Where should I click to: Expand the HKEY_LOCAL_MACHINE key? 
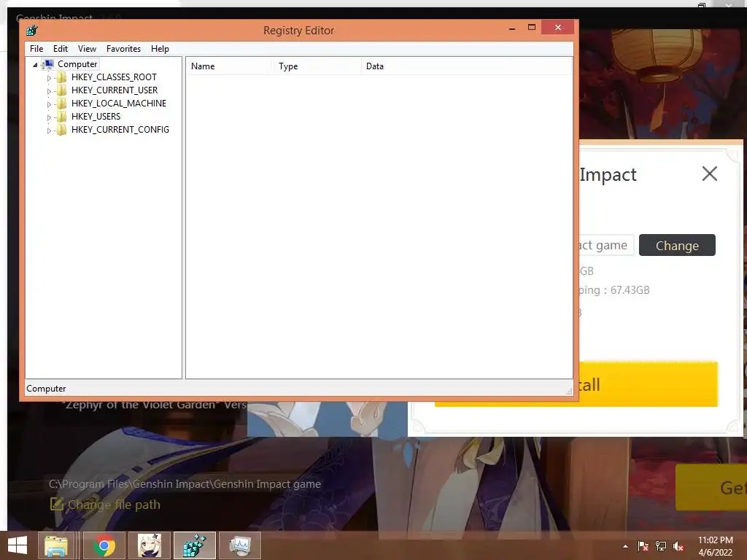click(49, 104)
